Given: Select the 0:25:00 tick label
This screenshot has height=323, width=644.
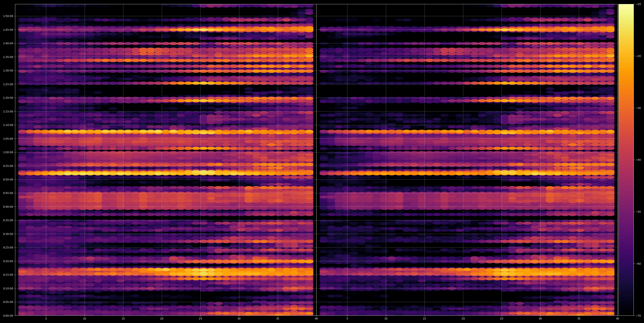Looking at the screenshot, I should pos(8,247).
